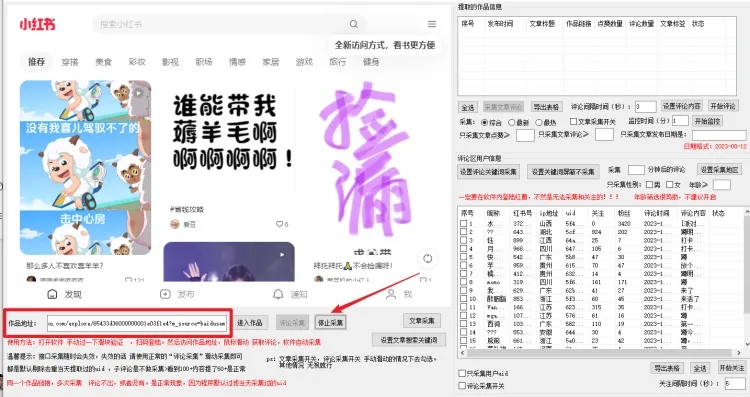
Task: Switch to the 职场 tab
Action: pyautogui.click(x=204, y=62)
